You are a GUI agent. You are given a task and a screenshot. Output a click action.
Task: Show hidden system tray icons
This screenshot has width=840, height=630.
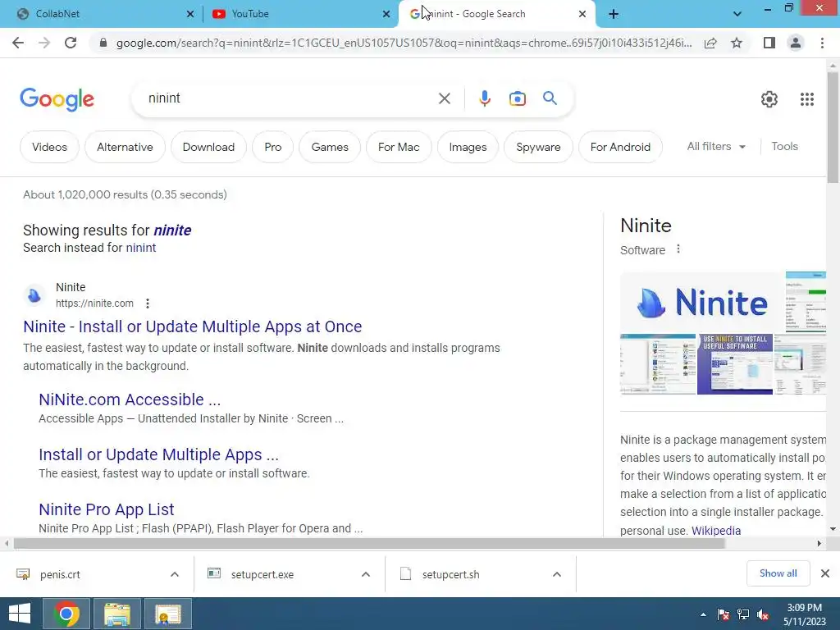click(703, 614)
